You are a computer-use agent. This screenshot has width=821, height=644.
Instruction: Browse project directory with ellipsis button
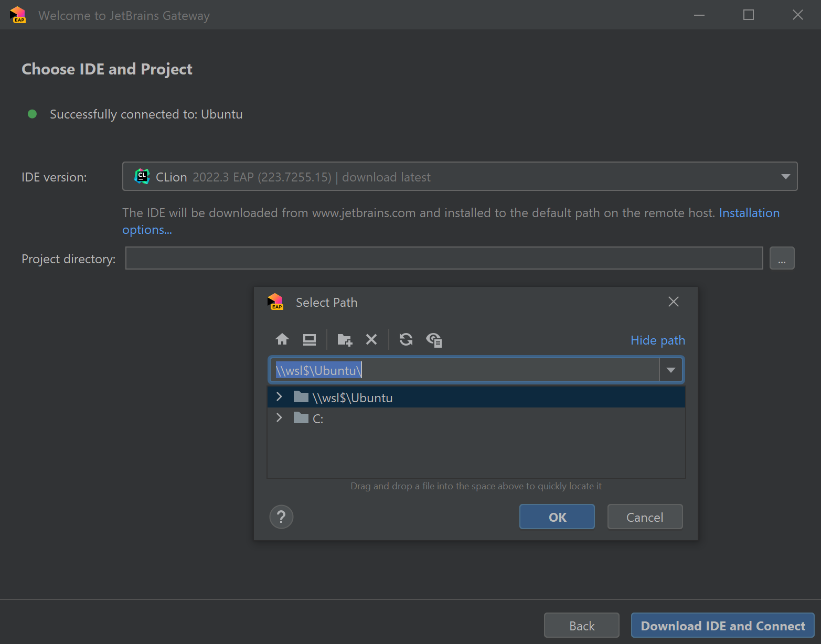coord(782,258)
